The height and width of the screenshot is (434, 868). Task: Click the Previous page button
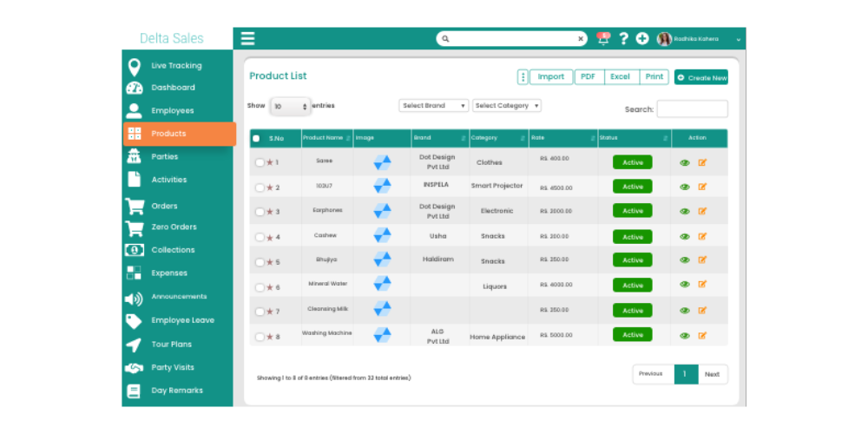tap(654, 374)
